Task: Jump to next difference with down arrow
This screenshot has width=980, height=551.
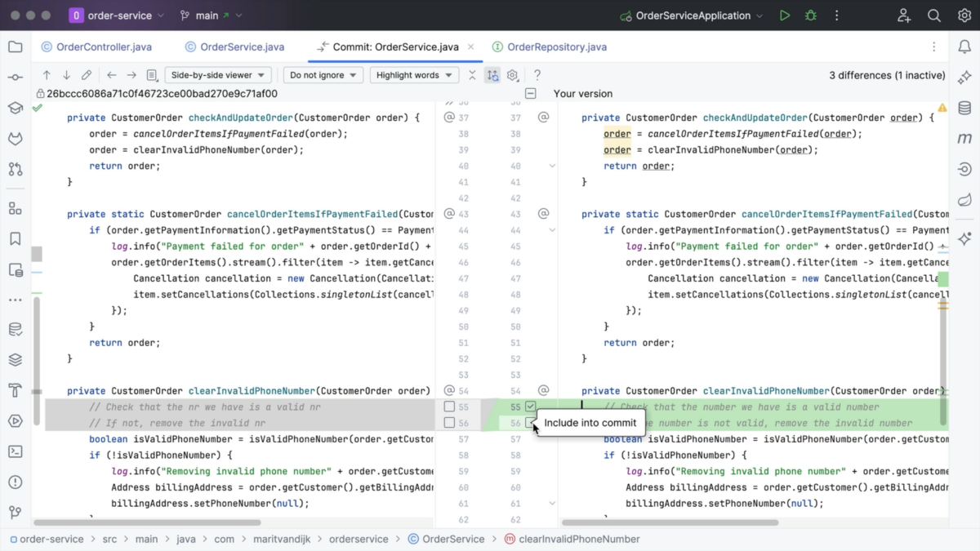Action: pos(66,74)
